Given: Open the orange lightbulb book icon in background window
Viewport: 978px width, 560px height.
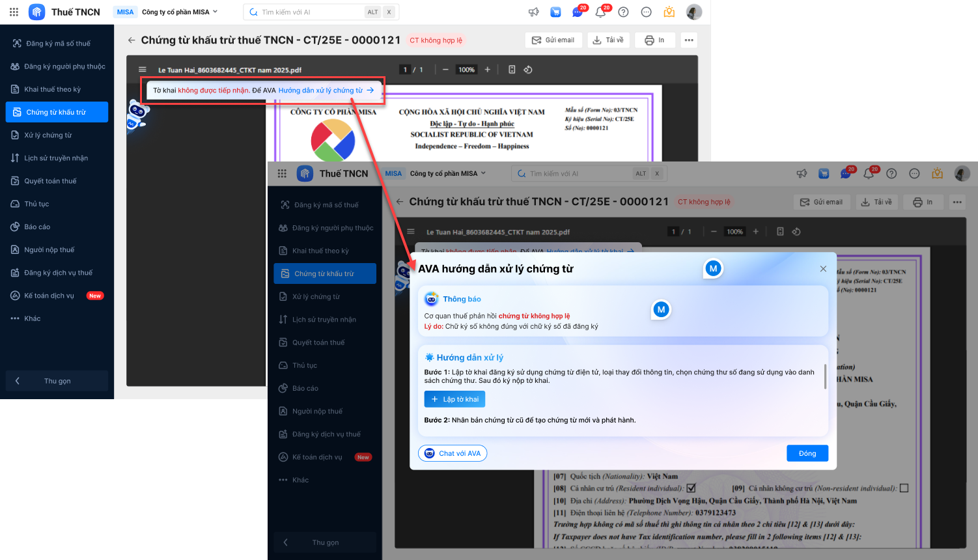Looking at the screenshot, I should [669, 12].
